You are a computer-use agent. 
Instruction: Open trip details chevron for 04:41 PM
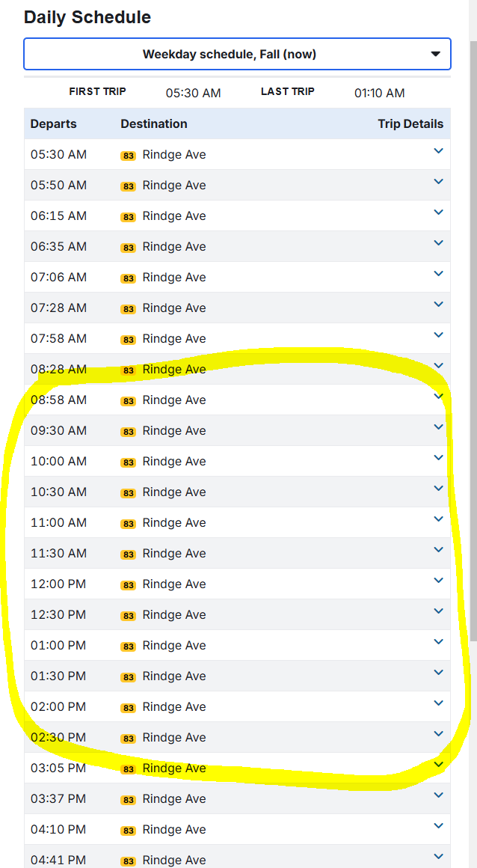438,857
